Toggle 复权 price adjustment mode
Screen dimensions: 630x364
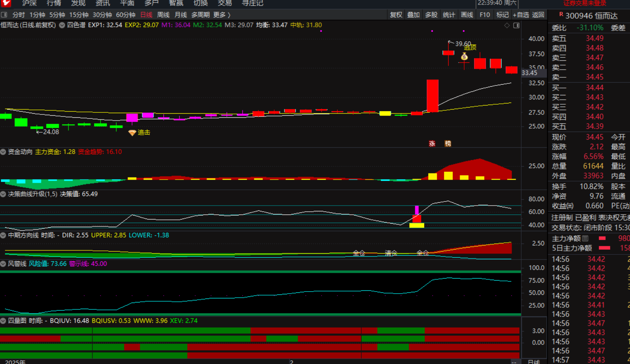pos(396,15)
